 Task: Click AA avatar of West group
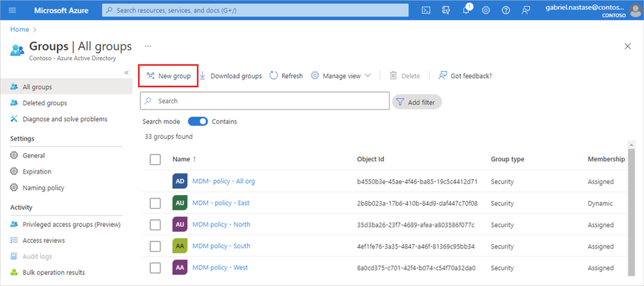point(180,268)
